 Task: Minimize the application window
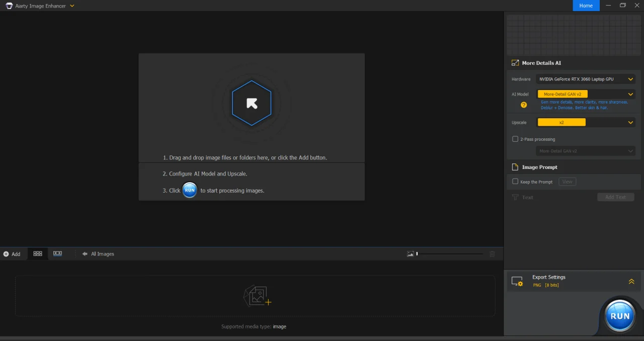(608, 6)
